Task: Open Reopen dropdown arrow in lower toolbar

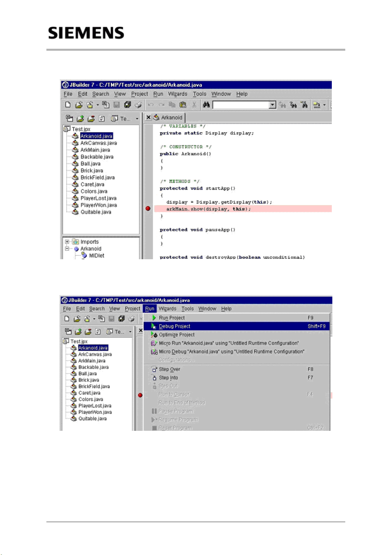Action: click(x=94, y=319)
